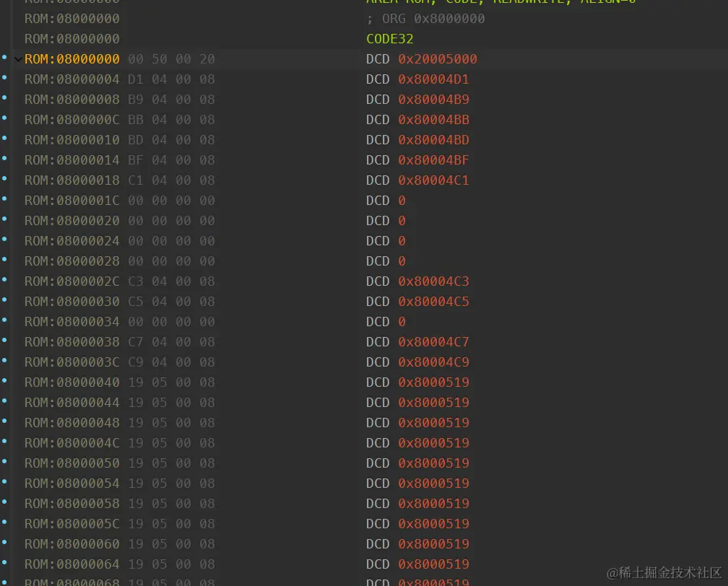Select the comment '; ORG 0x8000000'
728x586 pixels.
point(425,19)
